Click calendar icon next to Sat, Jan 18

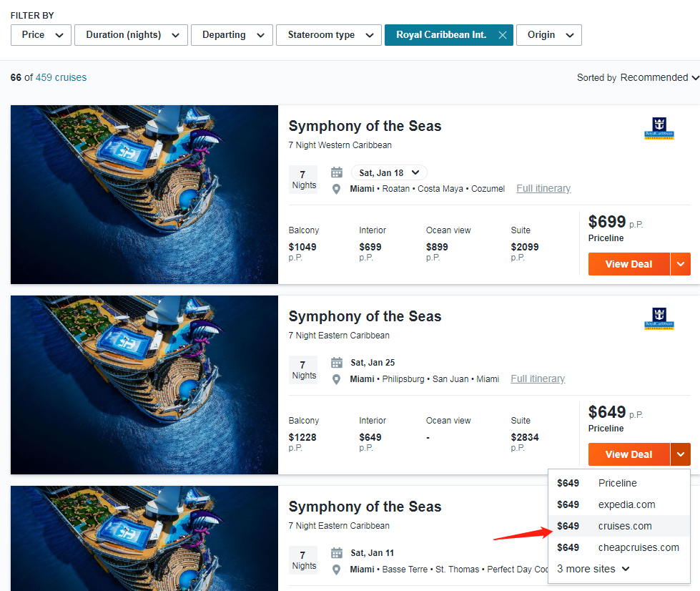pyautogui.click(x=337, y=172)
